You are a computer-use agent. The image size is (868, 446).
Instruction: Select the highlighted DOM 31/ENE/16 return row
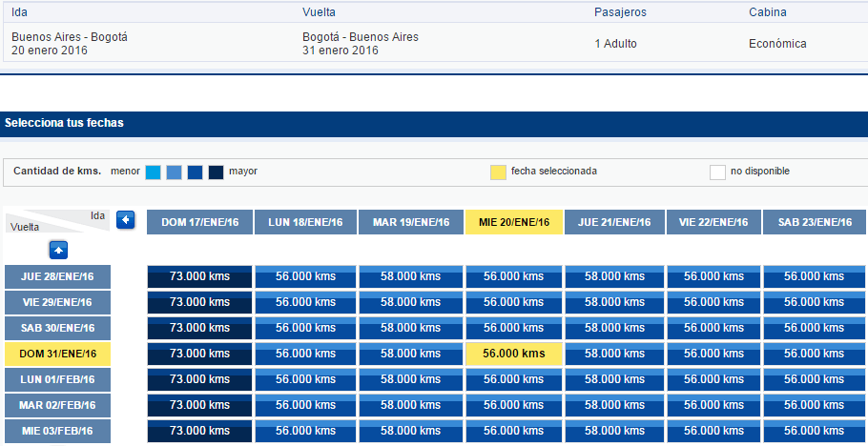point(57,355)
